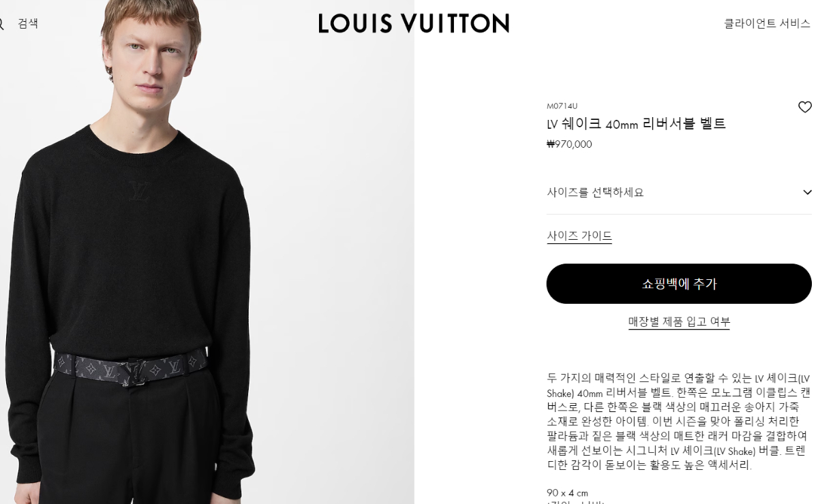Open the 사이즈를 선택하세요 dropdown
Viewport: 818px width, 504px height.
[679, 192]
